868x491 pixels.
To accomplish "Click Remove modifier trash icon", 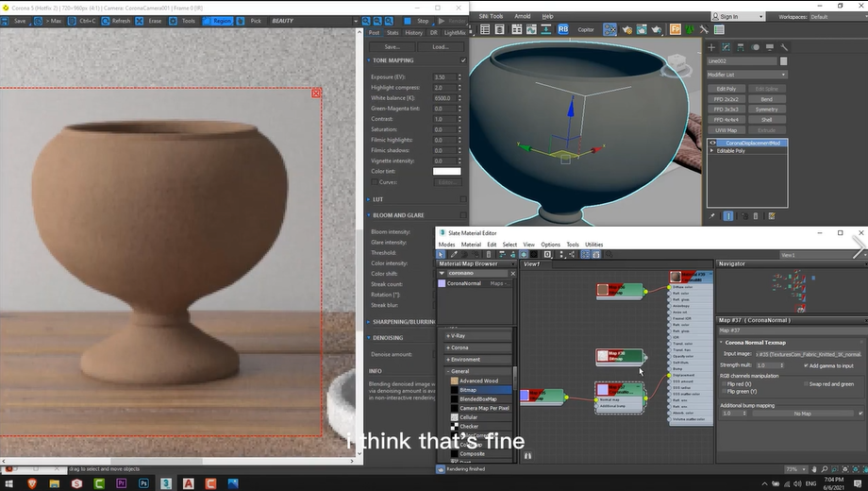I will tap(756, 216).
